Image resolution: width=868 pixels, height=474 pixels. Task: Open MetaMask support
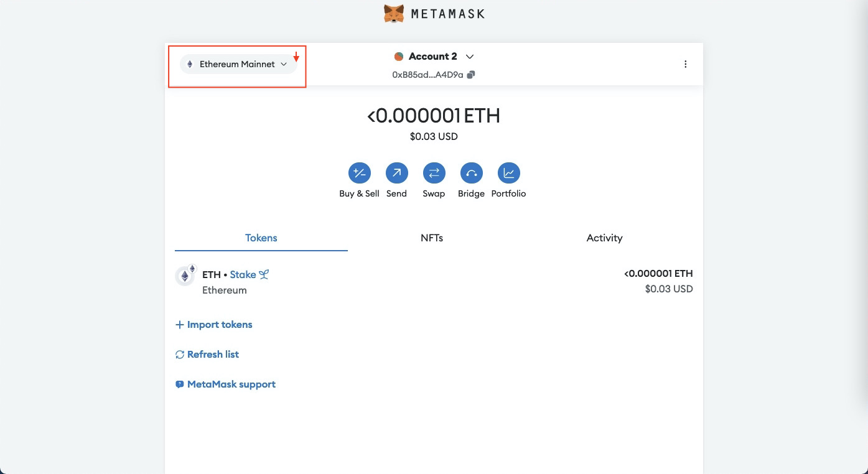point(225,384)
